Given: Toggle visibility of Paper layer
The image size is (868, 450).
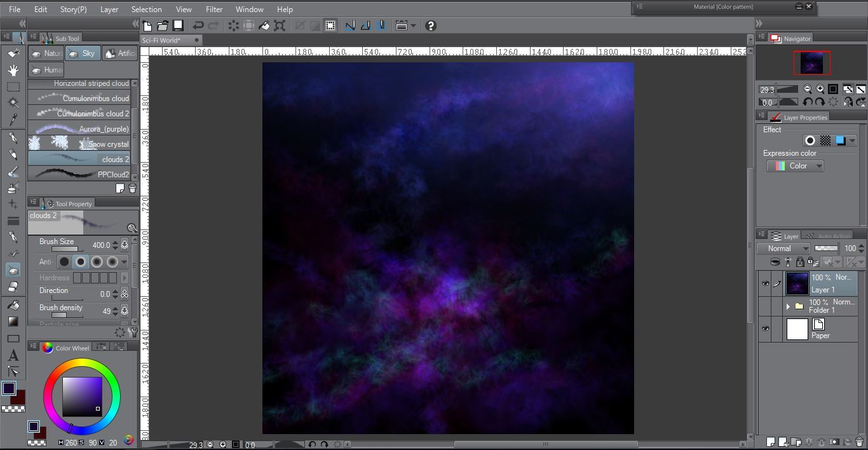Looking at the screenshot, I should tap(765, 329).
